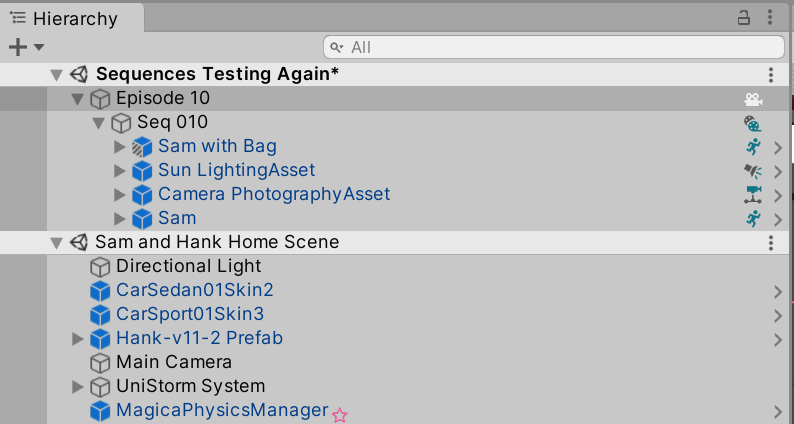
Task: Click the running figure icon on Sam with Bag row
Action: pos(753,147)
